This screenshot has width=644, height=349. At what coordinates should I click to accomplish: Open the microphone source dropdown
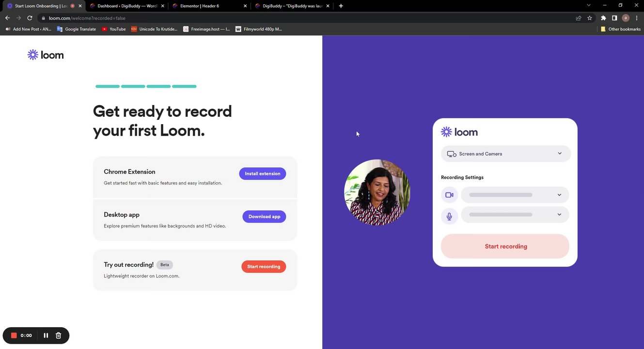[x=515, y=214]
